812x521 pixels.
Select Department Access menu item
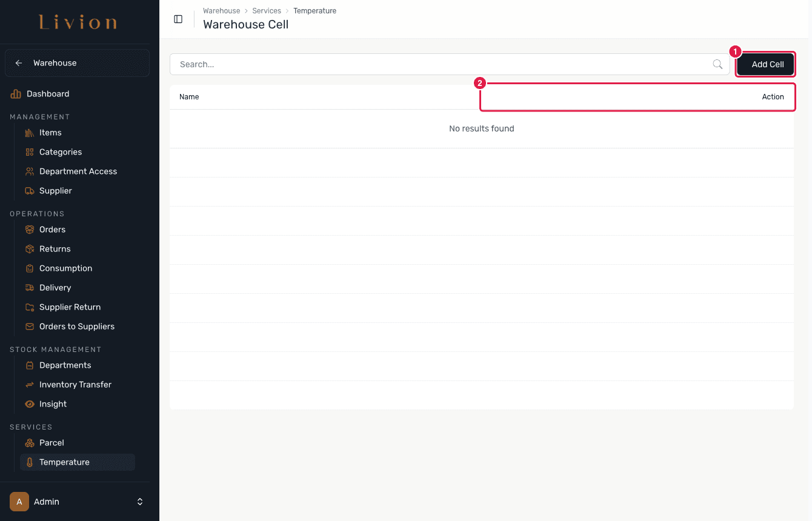[x=78, y=171]
